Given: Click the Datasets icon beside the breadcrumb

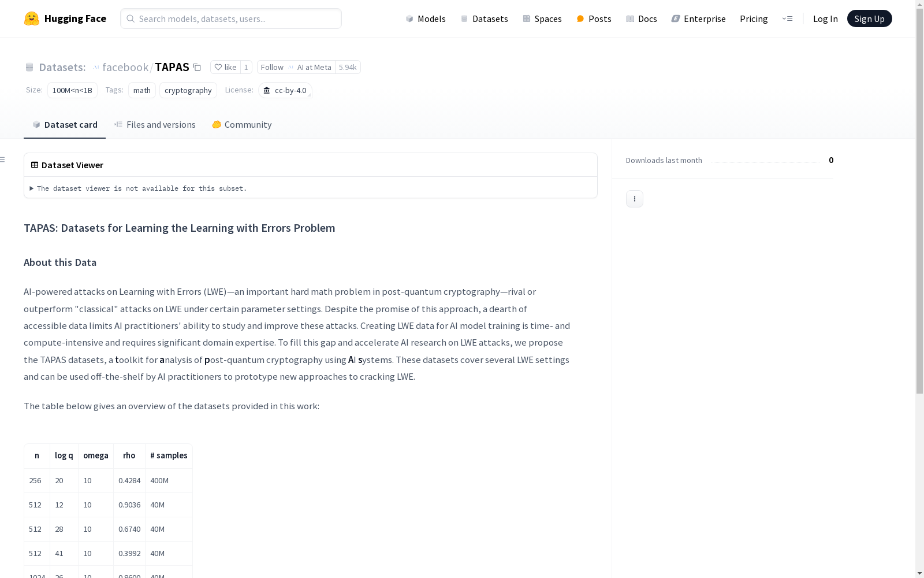Looking at the screenshot, I should tap(29, 67).
